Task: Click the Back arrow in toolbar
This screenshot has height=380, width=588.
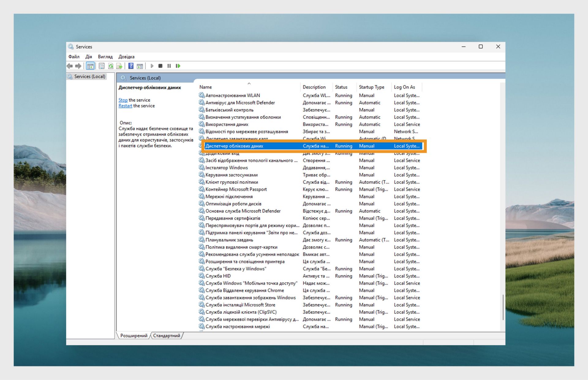Action: (x=70, y=66)
